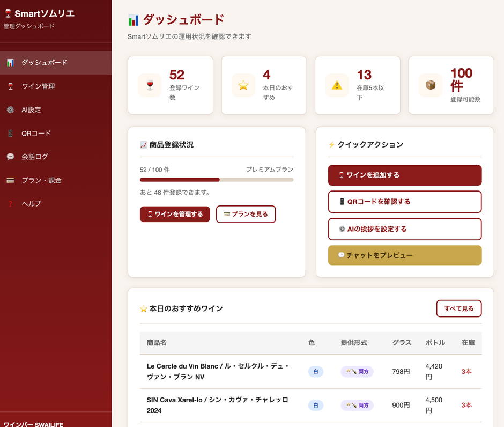Click the wine glass logo beside Smartソムリエ

click(8, 13)
